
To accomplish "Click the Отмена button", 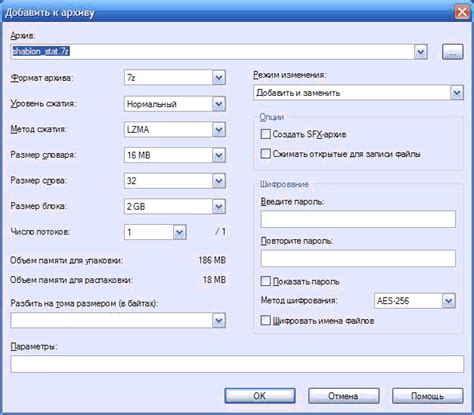I will (x=344, y=396).
